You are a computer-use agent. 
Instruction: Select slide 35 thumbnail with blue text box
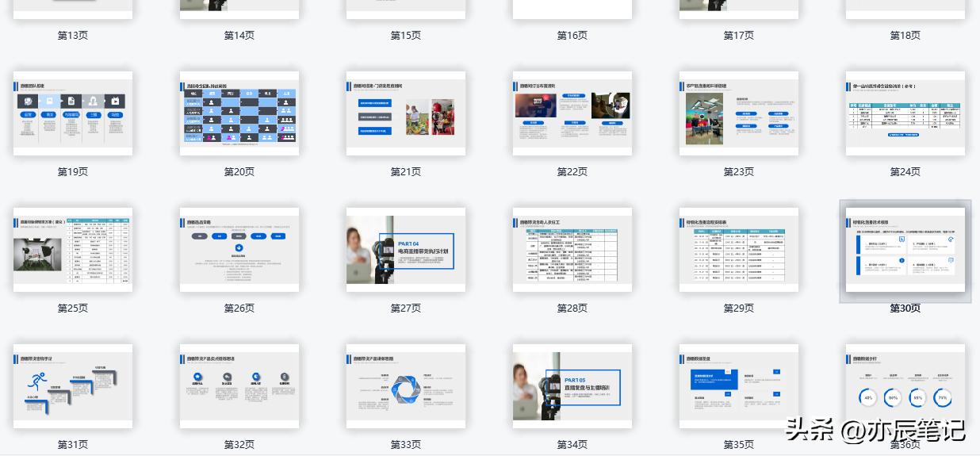739,386
